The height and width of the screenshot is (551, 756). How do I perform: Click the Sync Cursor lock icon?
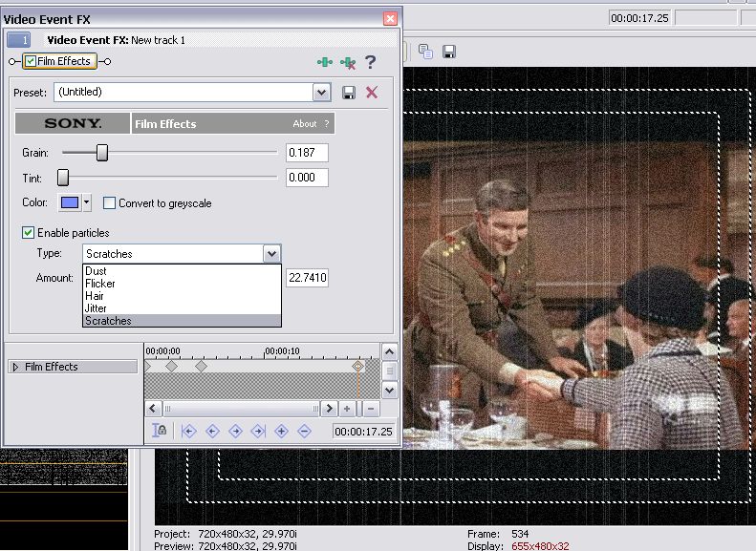coord(160,430)
